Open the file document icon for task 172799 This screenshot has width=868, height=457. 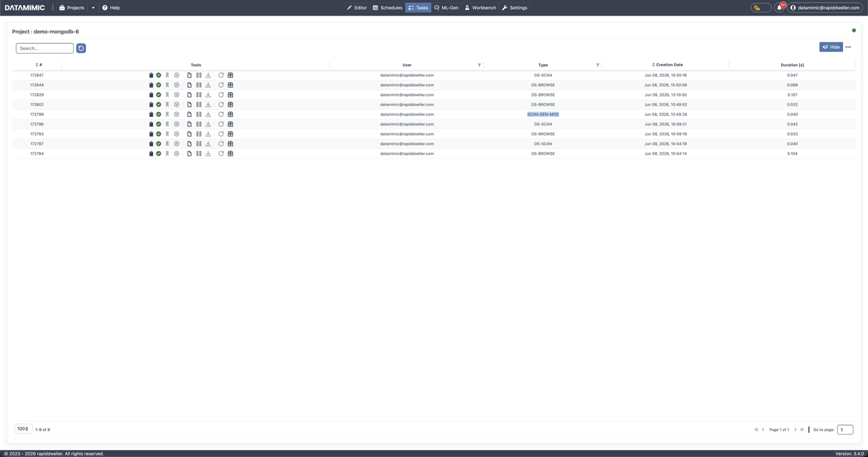(x=189, y=114)
